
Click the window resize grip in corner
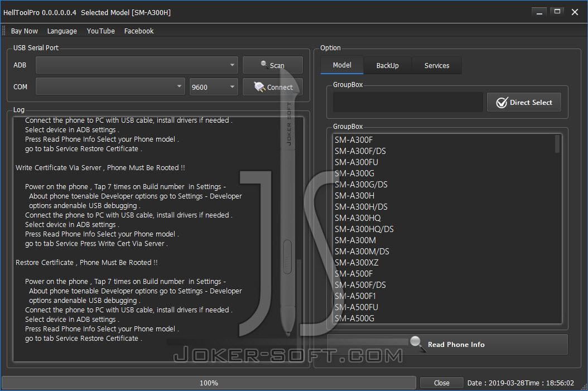(x=584, y=387)
